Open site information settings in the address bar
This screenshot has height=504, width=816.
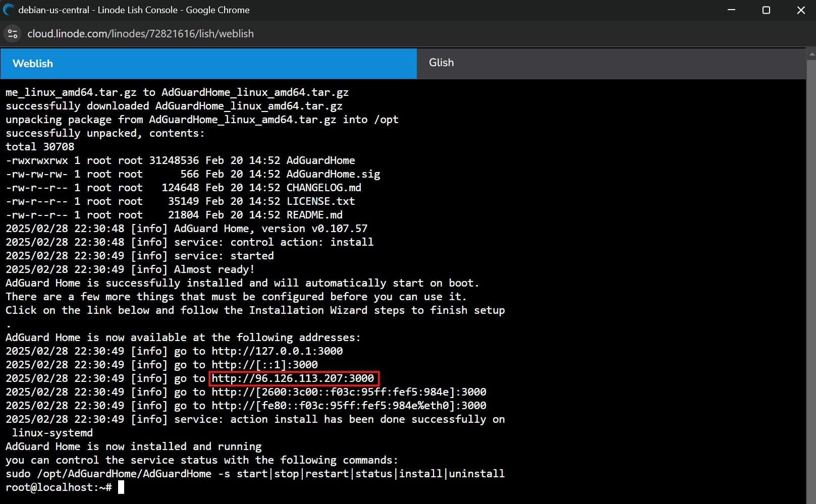[x=12, y=34]
